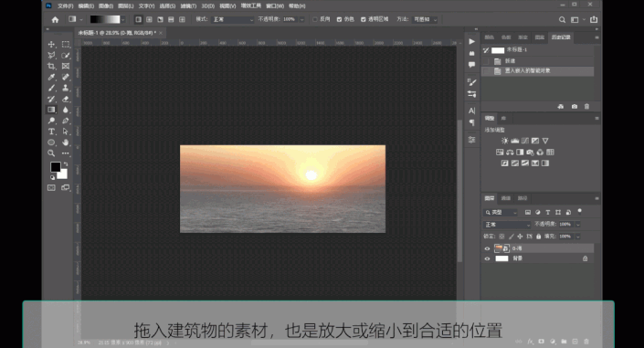Hide the 背景 layer eye icon
This screenshot has width=644, height=348.
(x=487, y=258)
